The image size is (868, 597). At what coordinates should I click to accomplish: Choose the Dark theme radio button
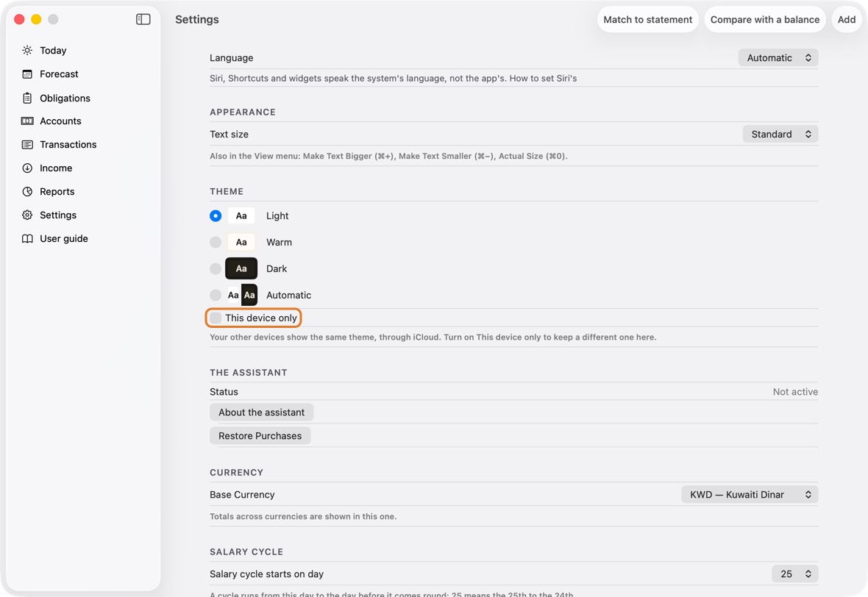point(216,269)
